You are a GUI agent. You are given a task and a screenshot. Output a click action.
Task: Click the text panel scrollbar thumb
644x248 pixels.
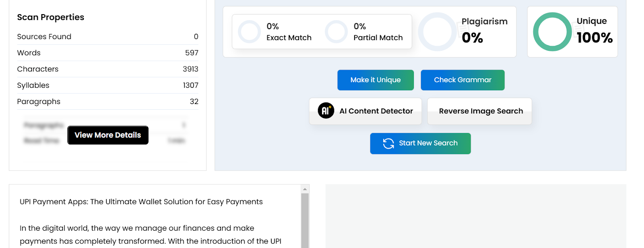point(305,220)
